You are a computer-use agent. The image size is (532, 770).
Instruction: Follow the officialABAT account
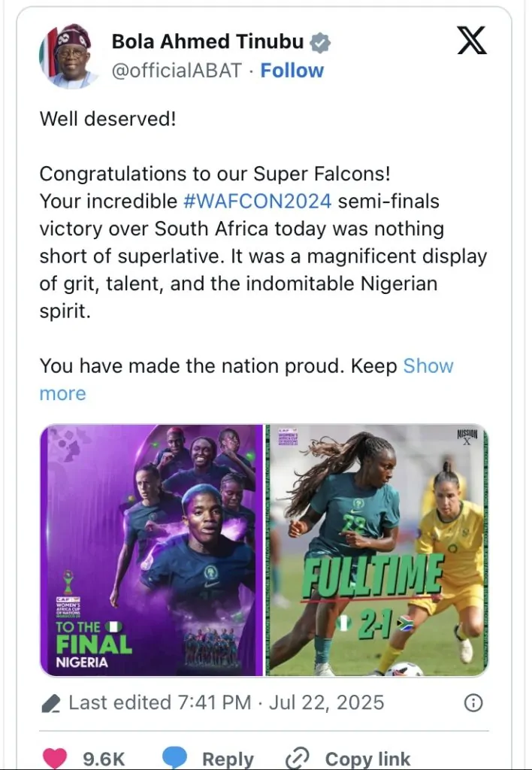tap(292, 71)
